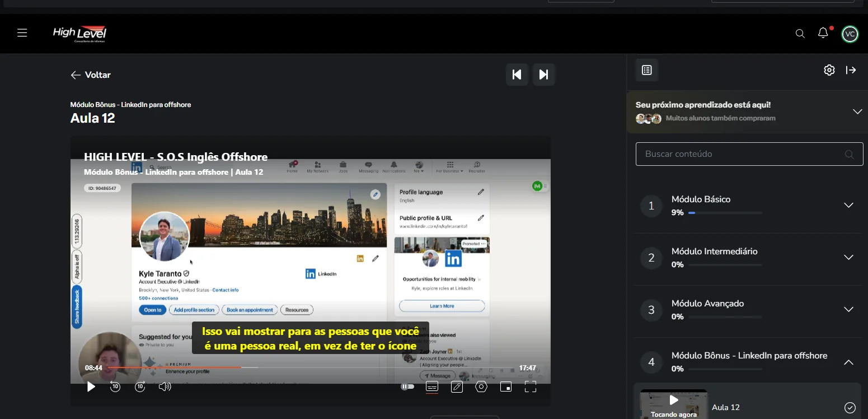The image size is (868, 419).
Task: Open the sidebar settings gear
Action: point(829,70)
